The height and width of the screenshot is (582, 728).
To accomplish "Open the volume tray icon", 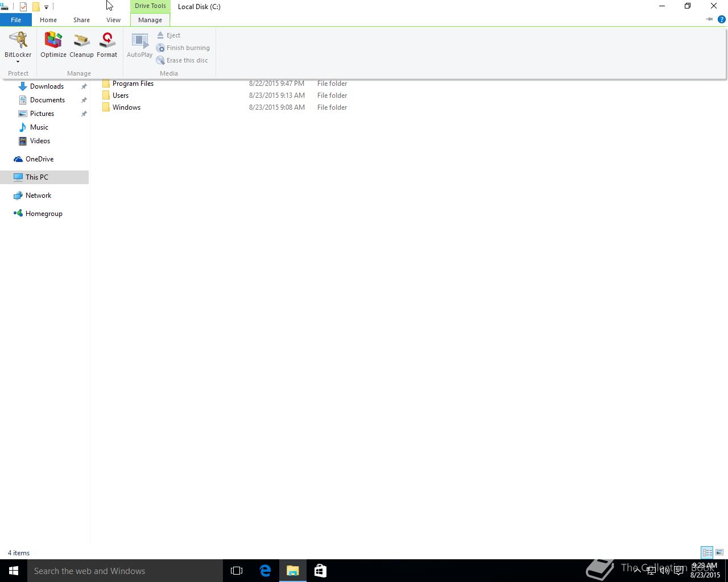I will [665, 571].
